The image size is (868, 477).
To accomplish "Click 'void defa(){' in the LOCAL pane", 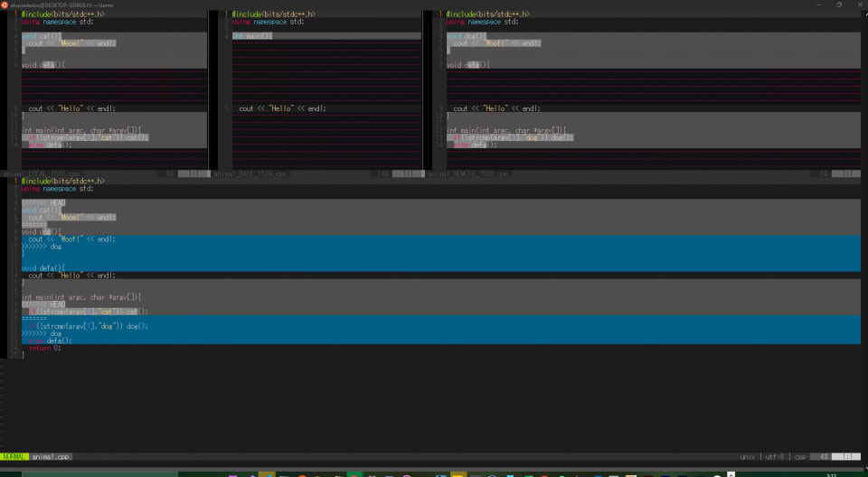I will [43, 65].
